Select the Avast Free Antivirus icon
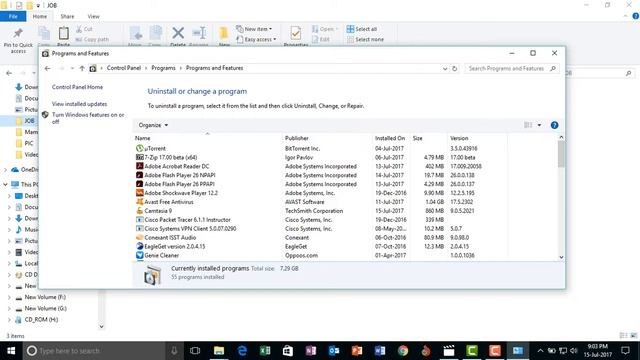The height and width of the screenshot is (360, 640). point(140,202)
